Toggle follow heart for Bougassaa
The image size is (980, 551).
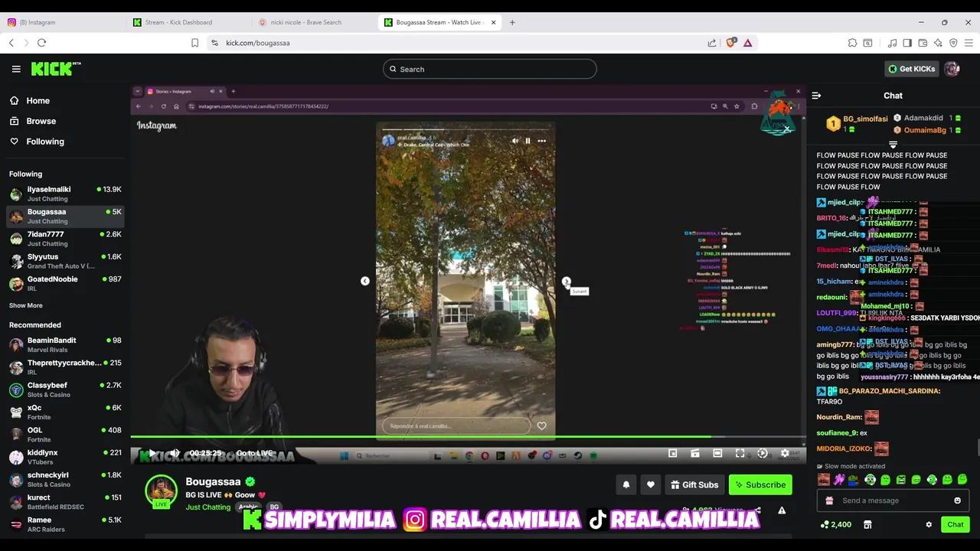(x=651, y=484)
